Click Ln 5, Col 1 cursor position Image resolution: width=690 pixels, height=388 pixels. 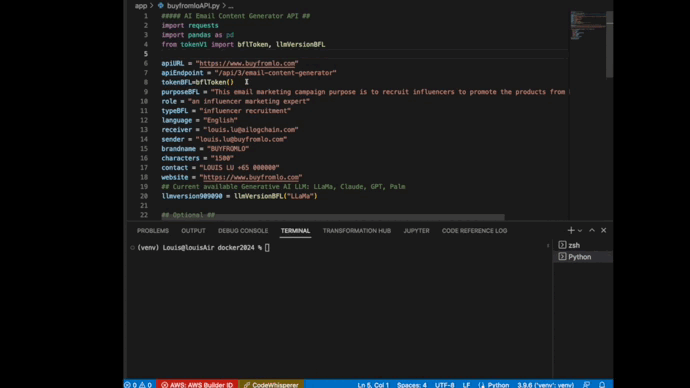coord(373,384)
